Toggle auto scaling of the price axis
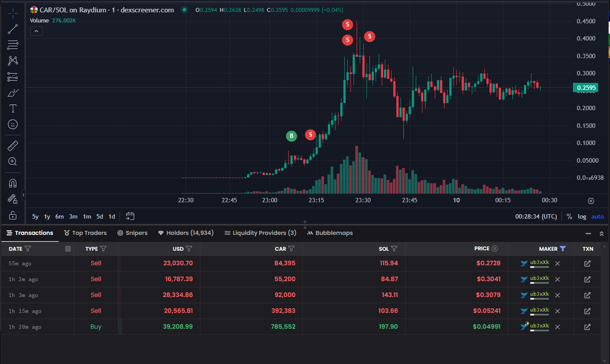 click(597, 216)
